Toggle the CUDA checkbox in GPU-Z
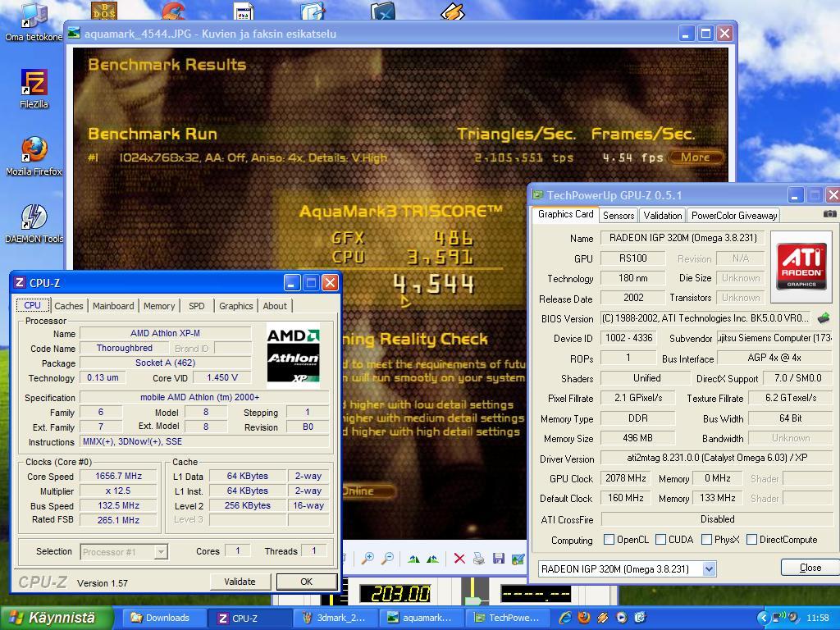The image size is (840, 630). 660,540
